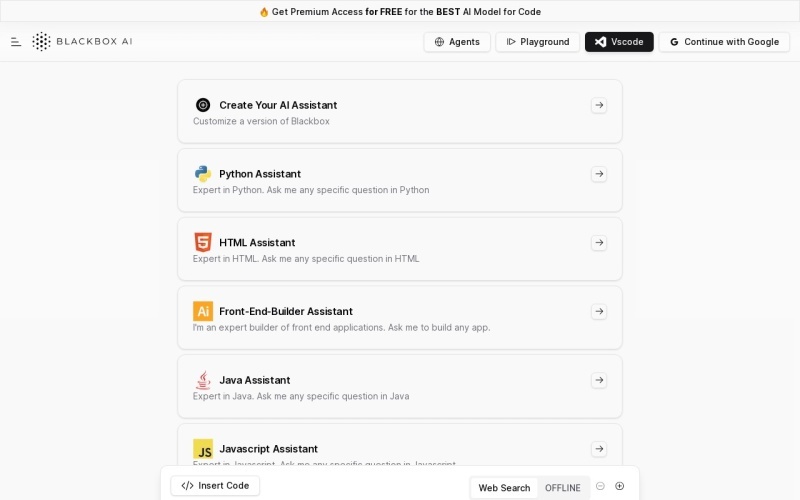
Task: Continue with Google sign-in
Action: point(724,42)
